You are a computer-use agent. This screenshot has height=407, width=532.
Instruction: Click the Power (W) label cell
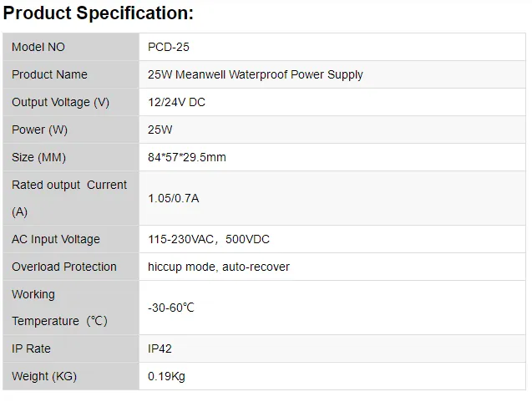click(71, 130)
